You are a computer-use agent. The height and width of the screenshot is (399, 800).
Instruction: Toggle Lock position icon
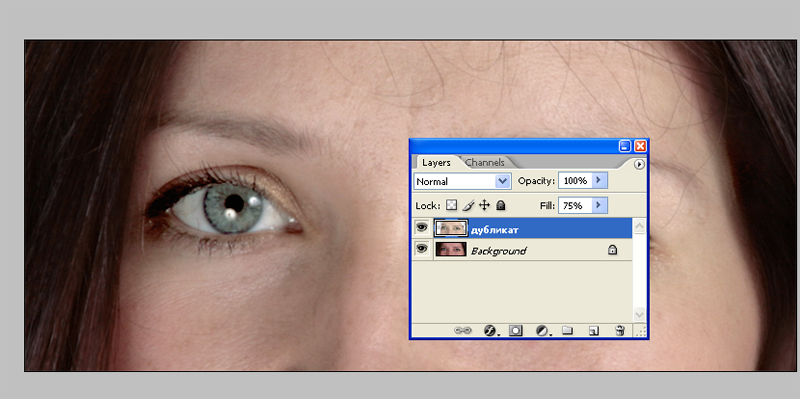pyautogui.click(x=484, y=205)
